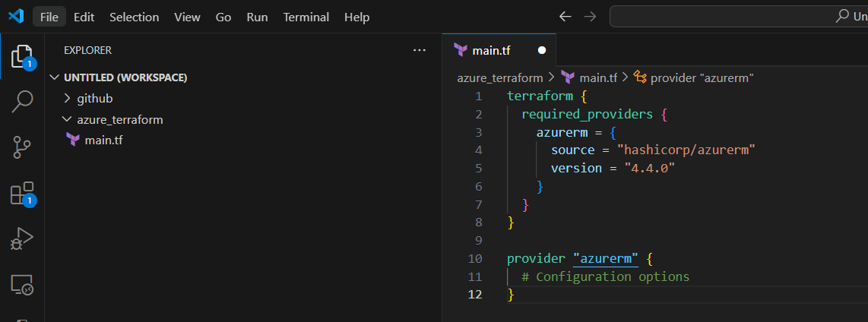Open the Edit menu
Screen dimensions: 868x322
pyautogui.click(x=84, y=17)
